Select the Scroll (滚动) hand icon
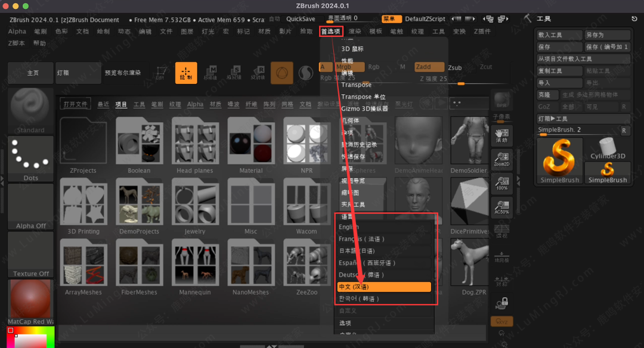Screen dimensions: 644x348 coord(501,132)
